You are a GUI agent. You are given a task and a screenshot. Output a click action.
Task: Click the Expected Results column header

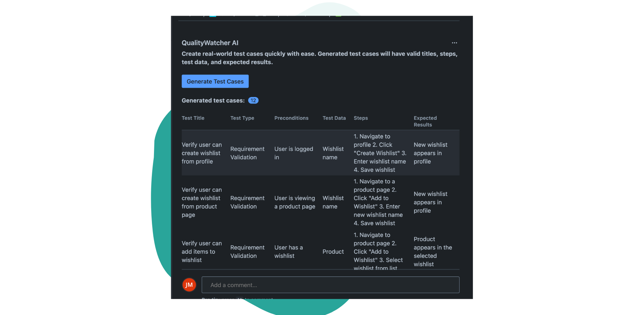pos(425,121)
